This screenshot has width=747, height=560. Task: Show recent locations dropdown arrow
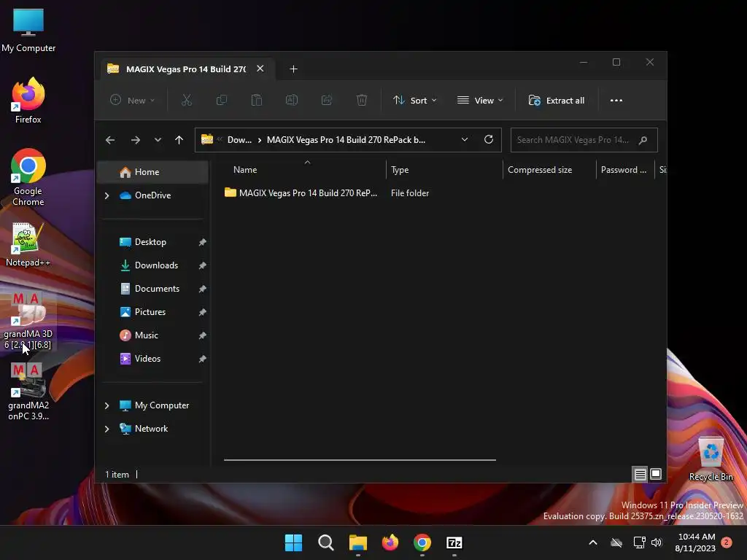coord(158,140)
